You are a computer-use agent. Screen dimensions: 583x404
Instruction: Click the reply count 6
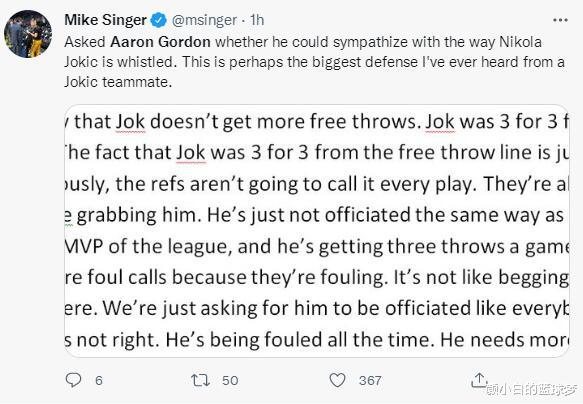coord(99,380)
